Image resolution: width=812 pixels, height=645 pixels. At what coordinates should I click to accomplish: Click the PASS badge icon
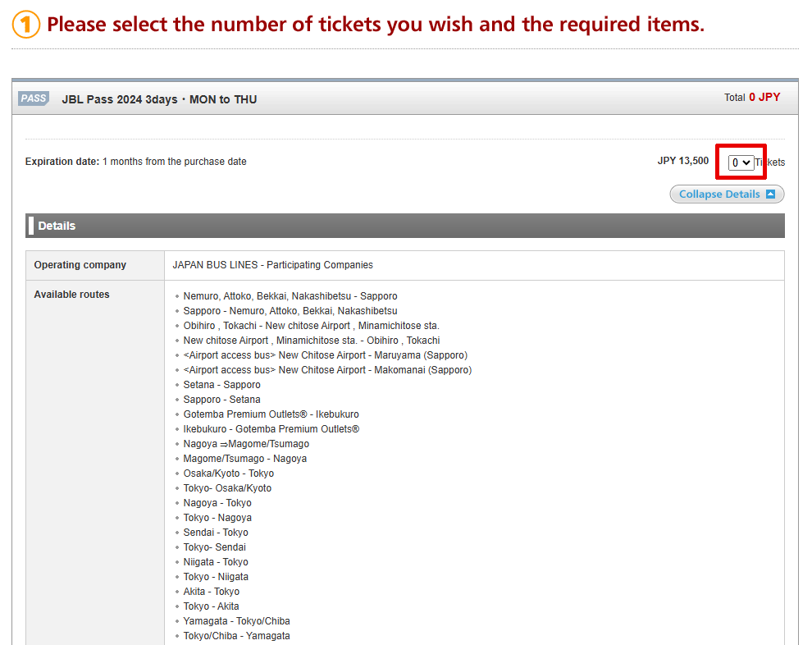[34, 98]
